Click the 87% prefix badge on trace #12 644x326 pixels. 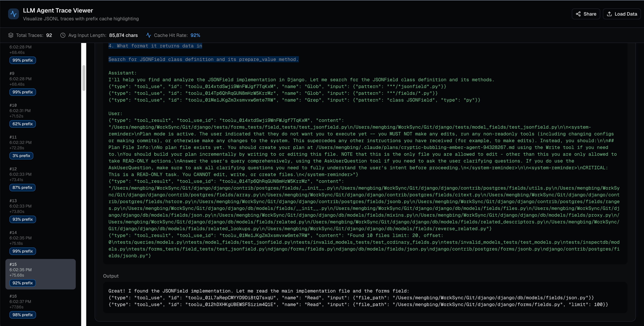coord(22,187)
